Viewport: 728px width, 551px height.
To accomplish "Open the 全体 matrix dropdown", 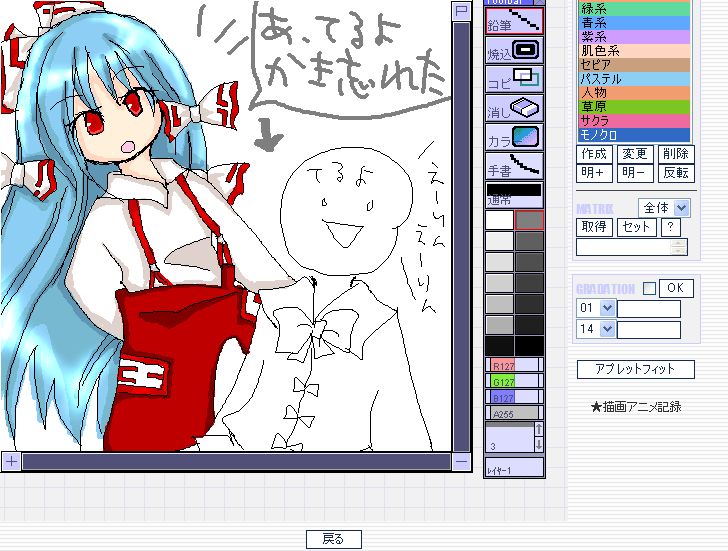I will pos(664,208).
